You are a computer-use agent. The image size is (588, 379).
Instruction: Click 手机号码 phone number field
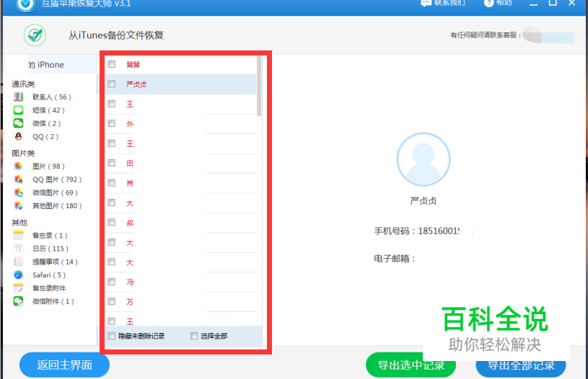tap(417, 231)
